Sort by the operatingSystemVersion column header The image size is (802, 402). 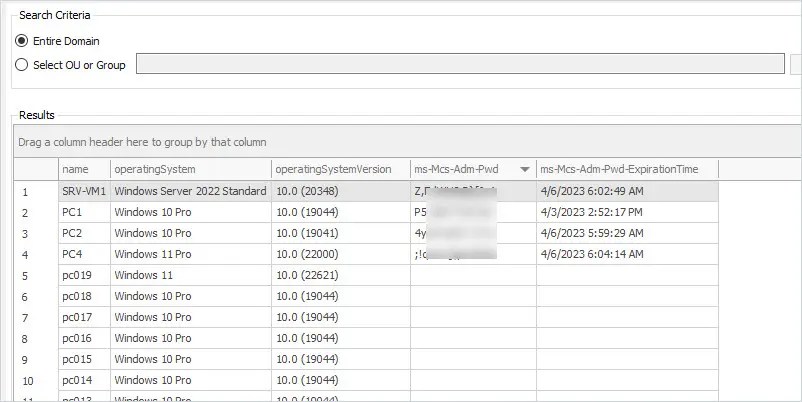[x=341, y=169]
